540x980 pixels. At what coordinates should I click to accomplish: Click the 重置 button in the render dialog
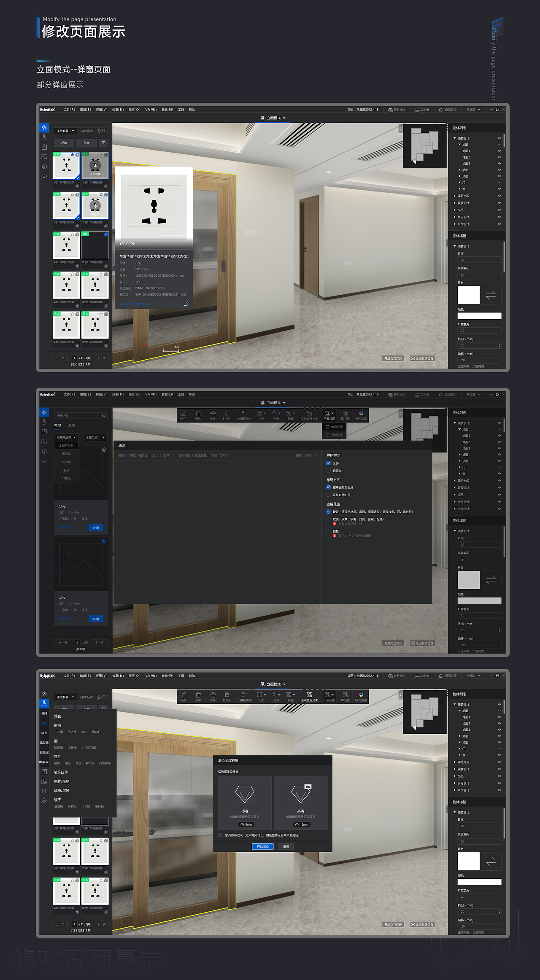(x=286, y=847)
